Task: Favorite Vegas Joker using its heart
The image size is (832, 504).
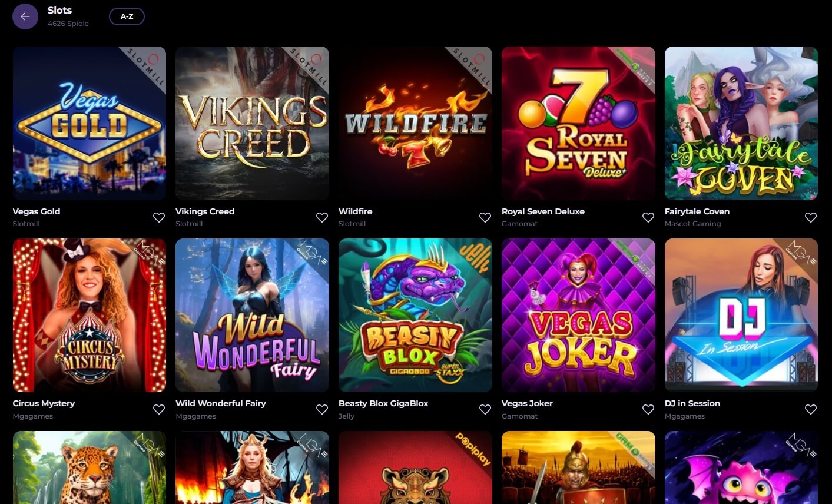Action: coord(648,409)
